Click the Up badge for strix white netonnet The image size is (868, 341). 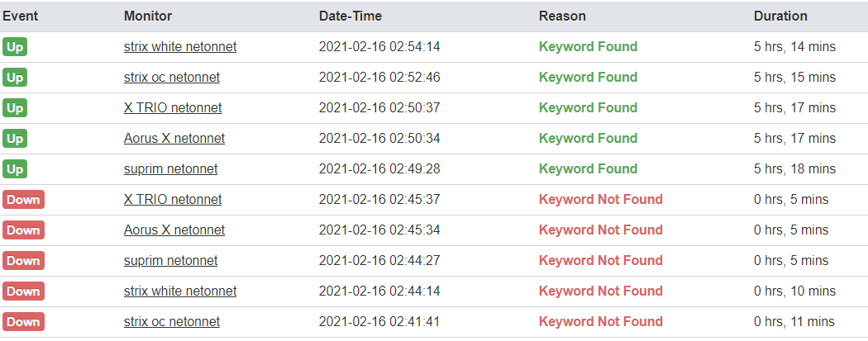[15, 47]
